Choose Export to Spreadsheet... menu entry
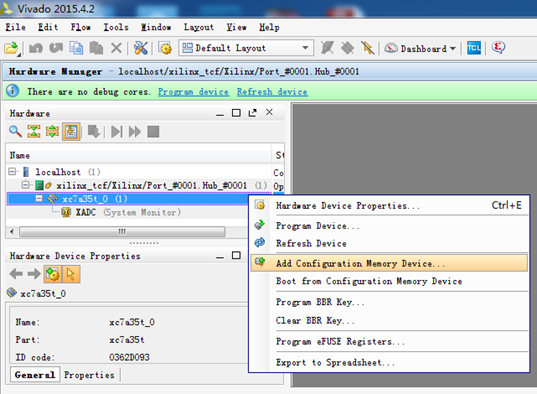537x394 pixels. 389,362
